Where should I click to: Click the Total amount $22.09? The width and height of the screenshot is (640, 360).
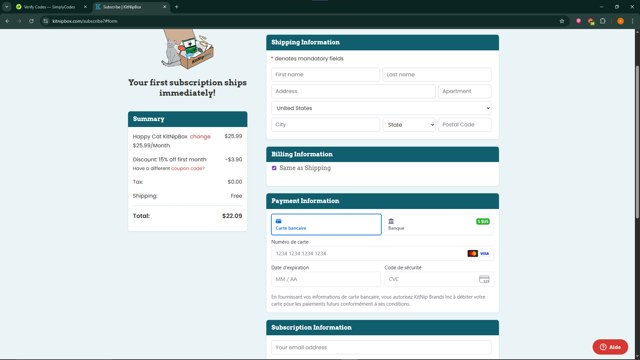(x=232, y=216)
